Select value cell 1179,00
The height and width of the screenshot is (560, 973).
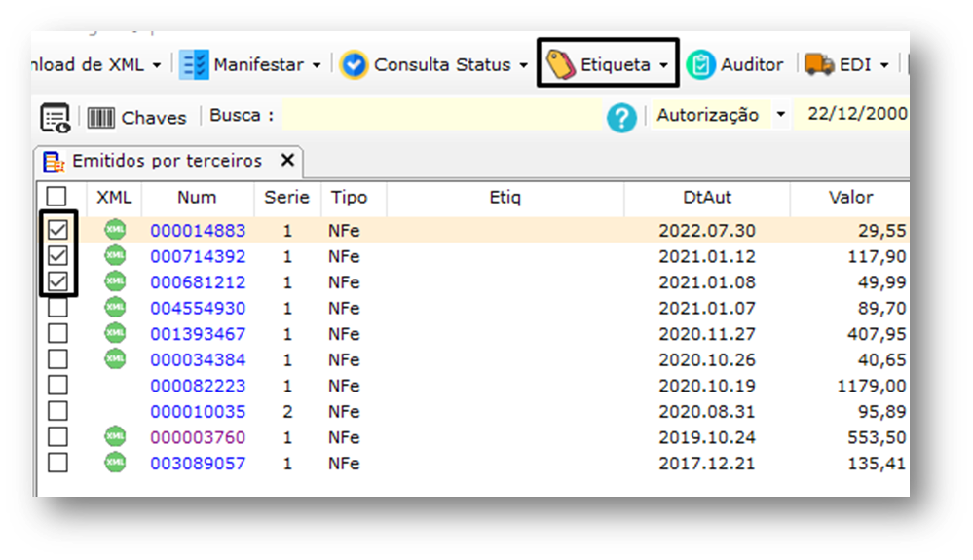(872, 386)
